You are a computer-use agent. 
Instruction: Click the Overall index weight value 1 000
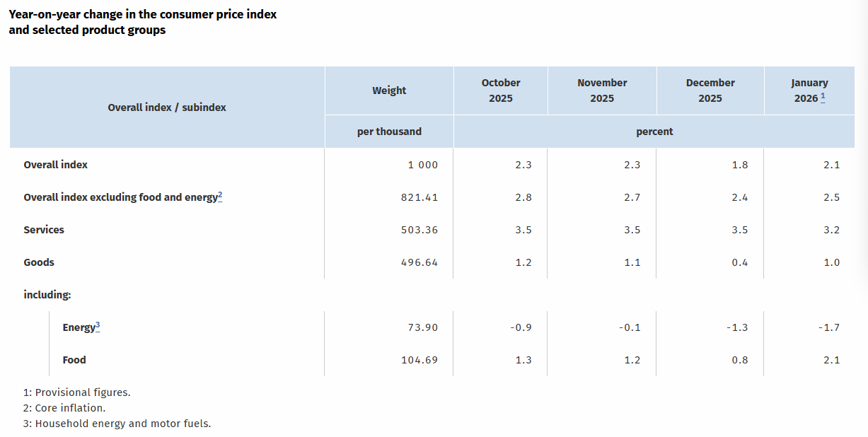[x=422, y=165]
